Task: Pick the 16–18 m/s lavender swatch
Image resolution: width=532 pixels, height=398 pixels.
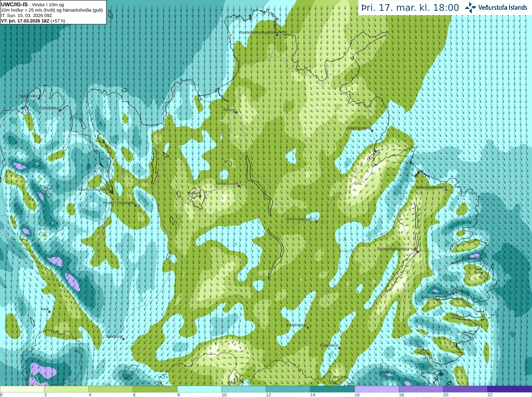Action: point(377,389)
